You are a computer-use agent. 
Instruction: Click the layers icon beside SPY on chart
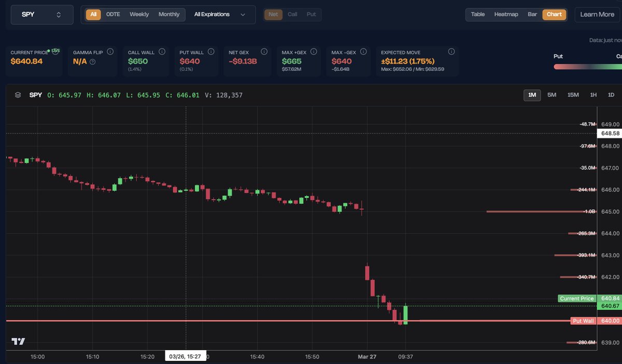pyautogui.click(x=18, y=95)
